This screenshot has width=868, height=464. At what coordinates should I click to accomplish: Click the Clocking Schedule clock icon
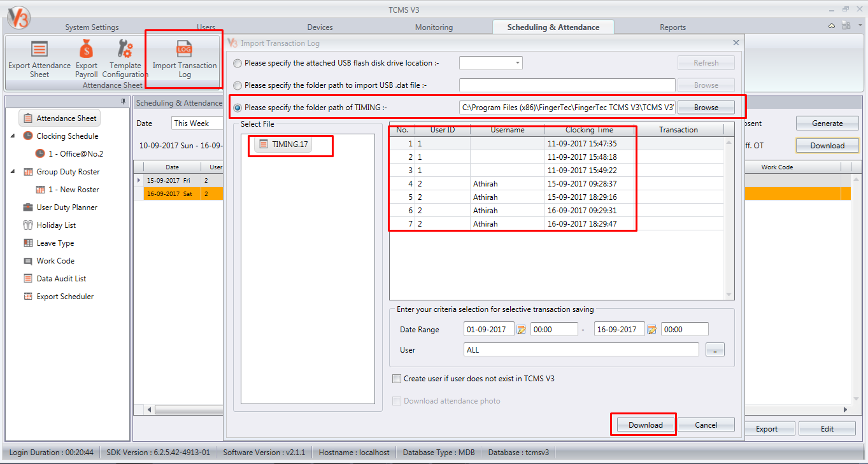[28, 136]
